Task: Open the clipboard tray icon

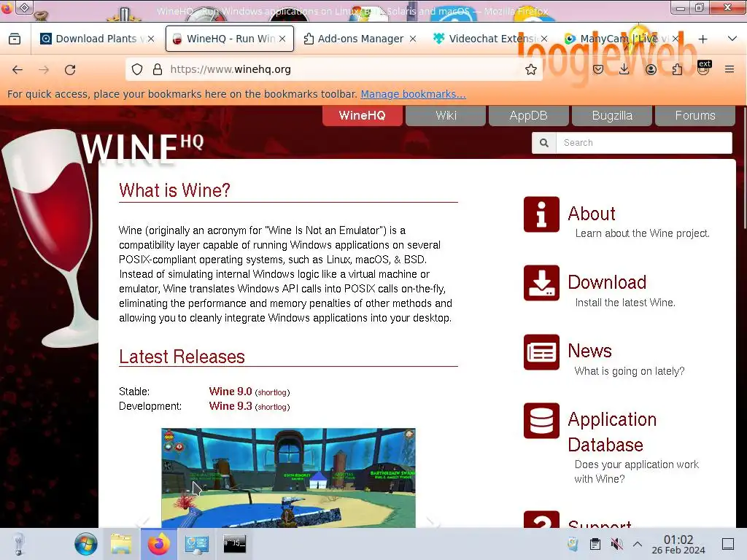Action: [595, 544]
